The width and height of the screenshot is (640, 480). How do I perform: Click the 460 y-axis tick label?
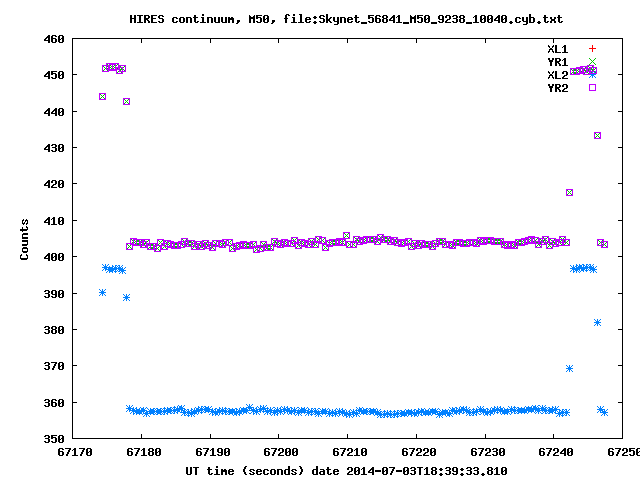tap(54, 39)
